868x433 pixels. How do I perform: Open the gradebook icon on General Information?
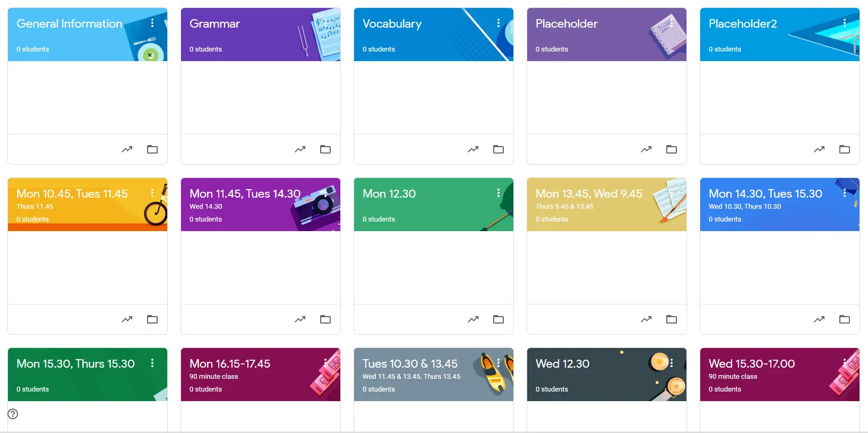(127, 149)
